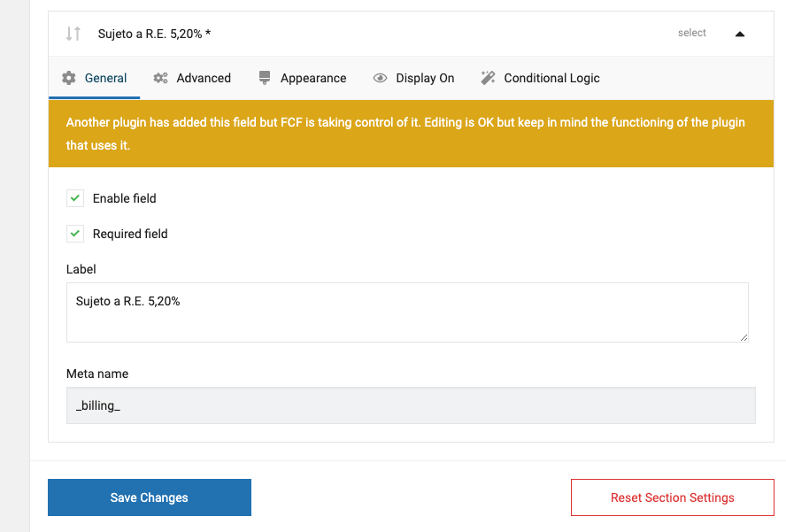This screenshot has width=786, height=532.
Task: Open the Appearance tab
Action: 302,78
